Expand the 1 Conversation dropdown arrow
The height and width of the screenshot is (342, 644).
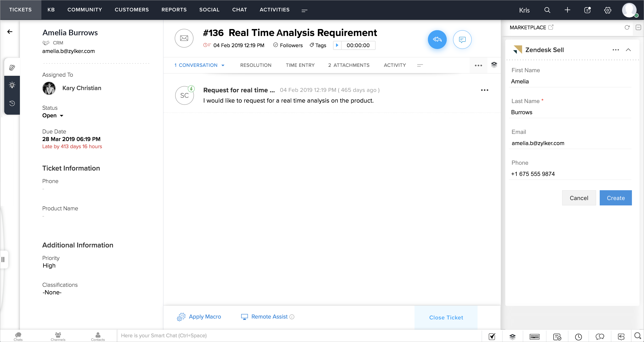(x=223, y=65)
